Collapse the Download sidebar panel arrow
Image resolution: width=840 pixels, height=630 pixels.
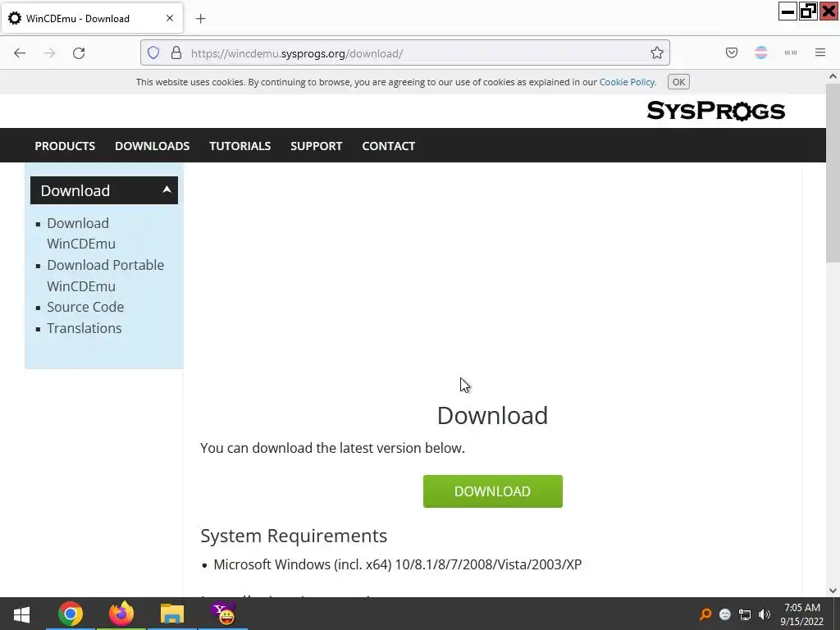[x=167, y=189]
